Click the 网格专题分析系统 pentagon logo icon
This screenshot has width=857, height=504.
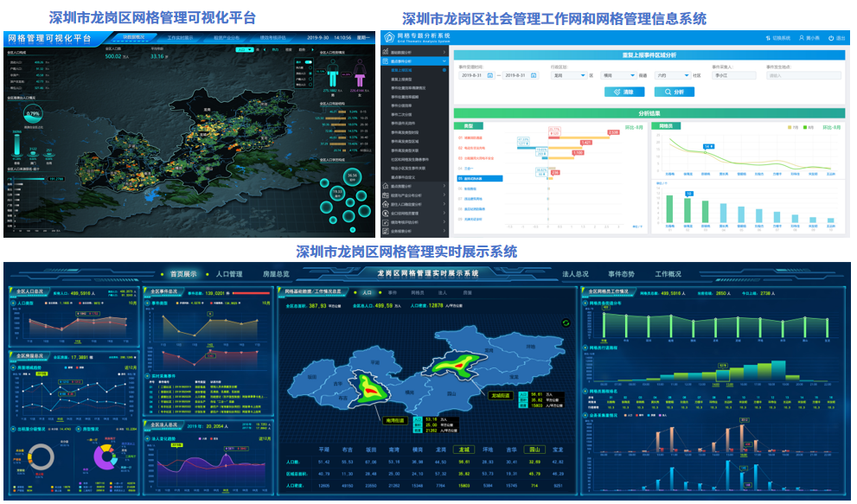click(x=389, y=38)
